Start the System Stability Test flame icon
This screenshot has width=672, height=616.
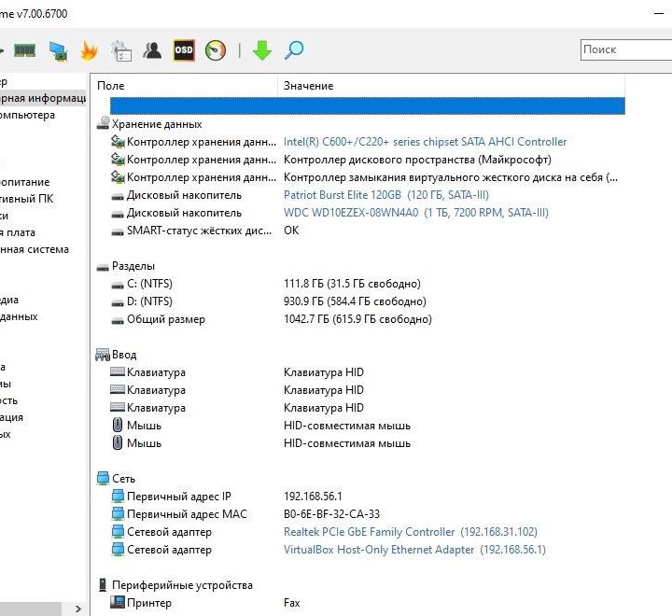point(89,50)
